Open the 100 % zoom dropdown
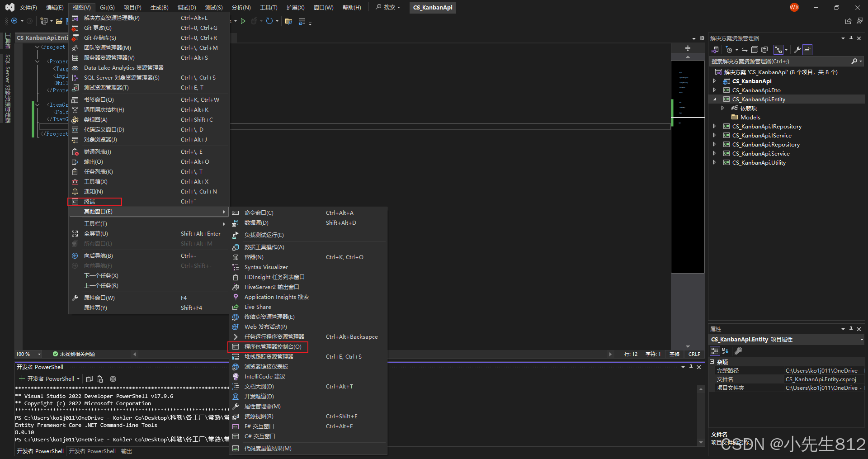Screen dimensions: 868x459 39,354
